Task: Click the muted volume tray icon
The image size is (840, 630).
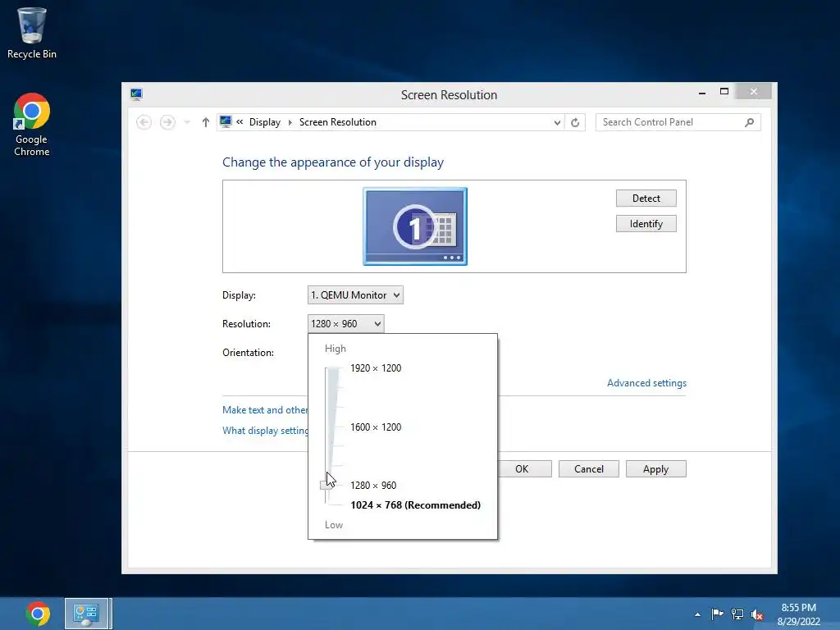Action: 757,614
